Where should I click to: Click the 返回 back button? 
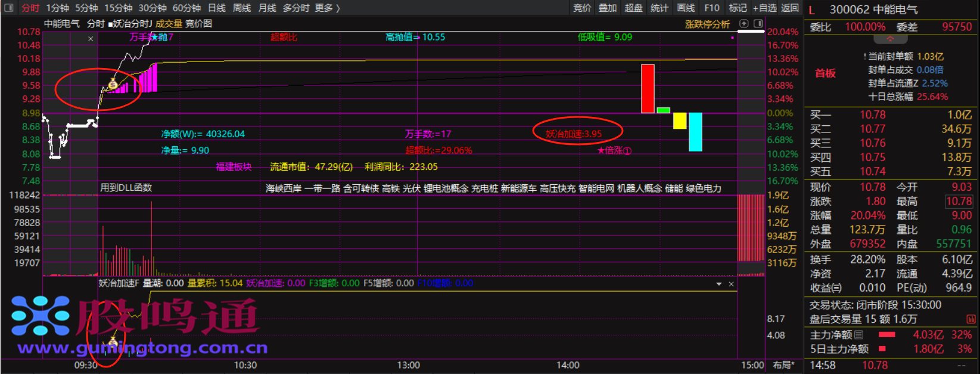click(x=790, y=8)
